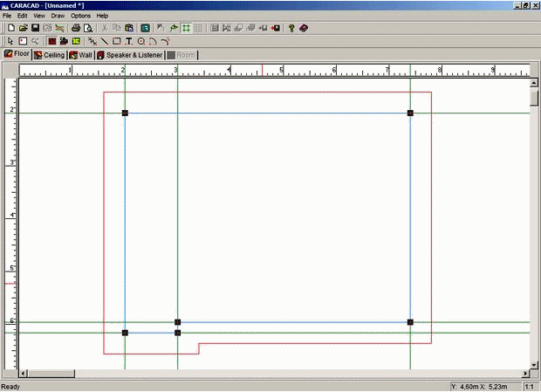Open a file with the folder icon
The image size is (541, 392).
pyautogui.click(x=23, y=28)
